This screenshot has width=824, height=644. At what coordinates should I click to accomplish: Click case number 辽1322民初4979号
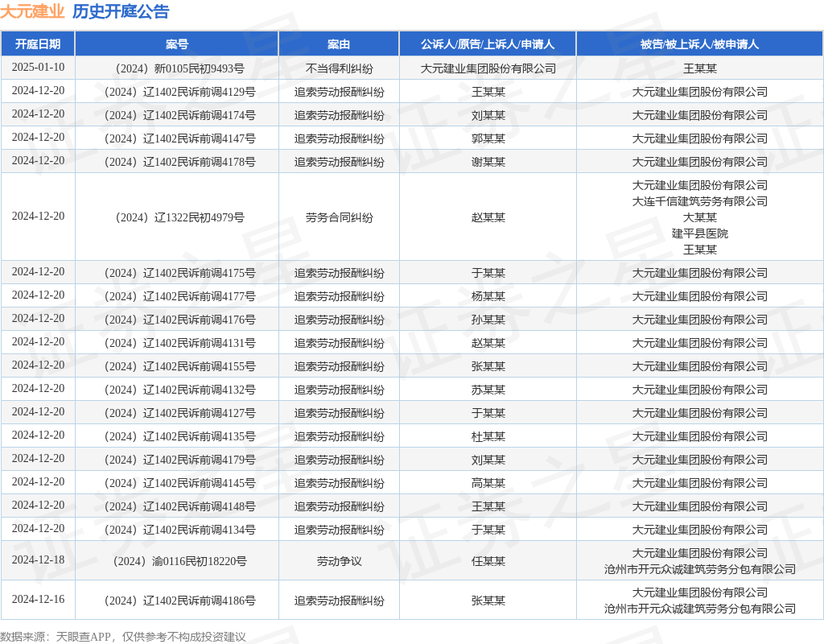[x=179, y=217]
